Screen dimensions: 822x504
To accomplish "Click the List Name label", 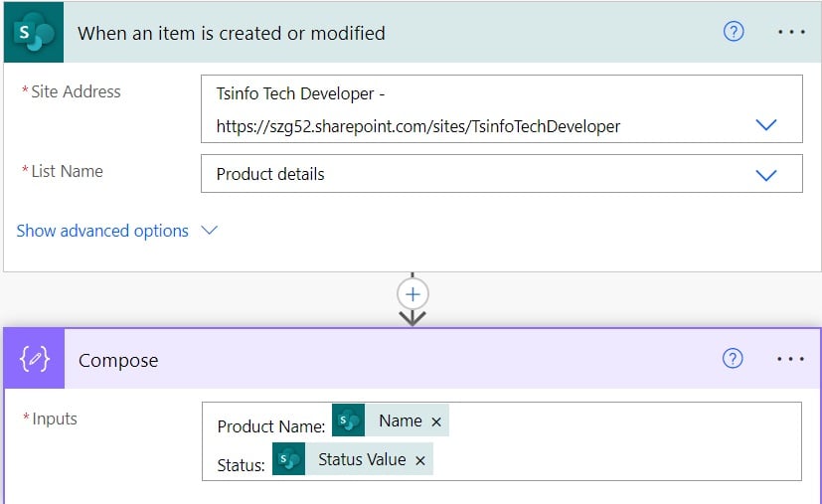I will pyautogui.click(x=67, y=172).
